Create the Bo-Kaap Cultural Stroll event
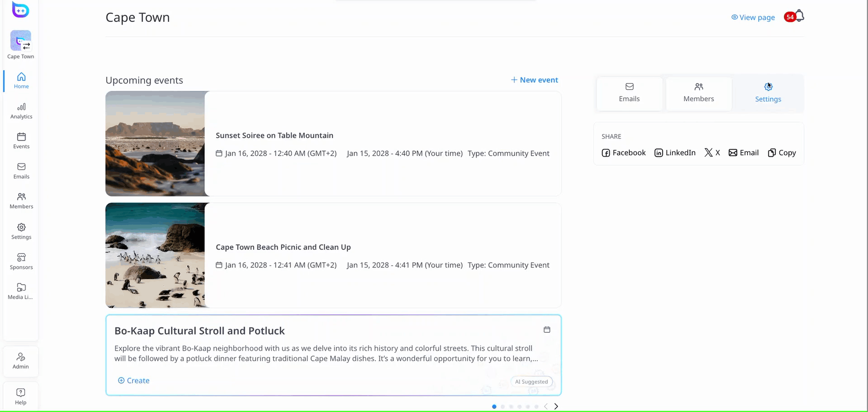Viewport: 868px width, 412px height. pos(133,380)
